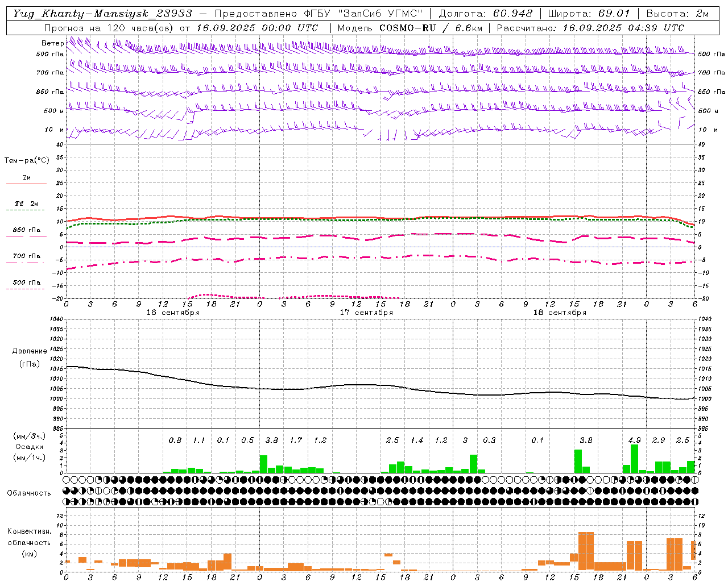Select the 0.3 precipitation value

(489, 440)
